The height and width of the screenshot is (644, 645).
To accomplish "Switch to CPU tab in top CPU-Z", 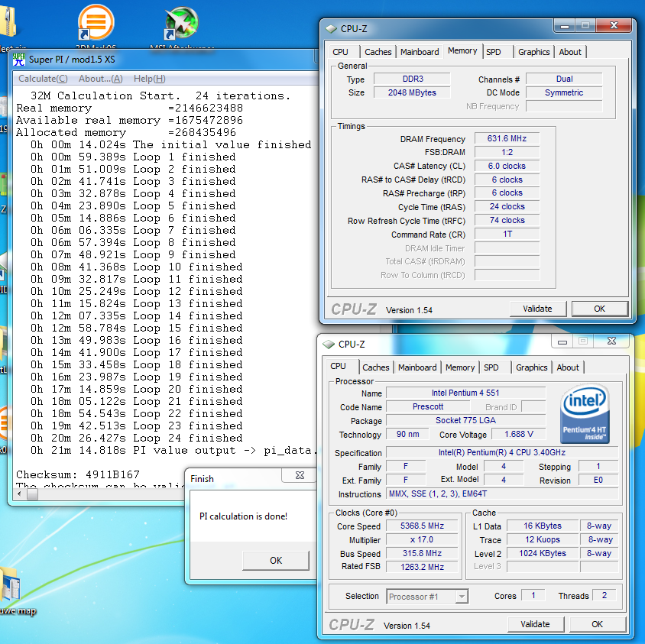I will click(x=340, y=52).
